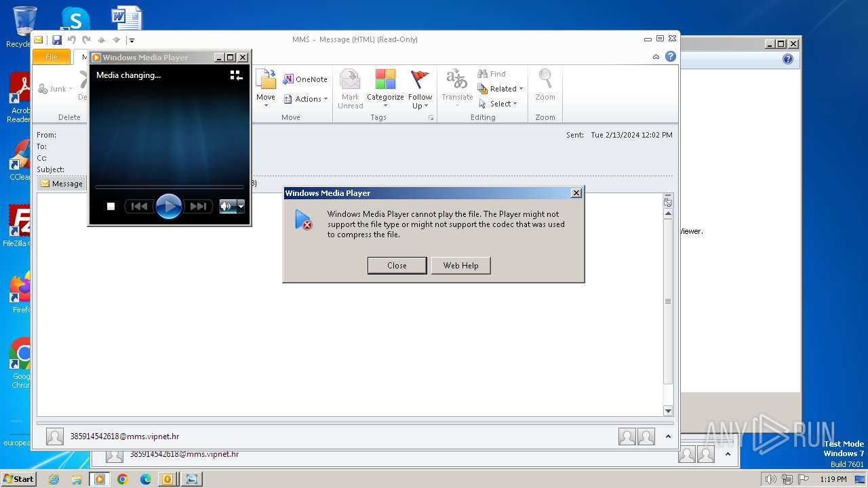868x488 pixels.
Task: Click message body scrollbar down arrow
Action: click(x=668, y=411)
